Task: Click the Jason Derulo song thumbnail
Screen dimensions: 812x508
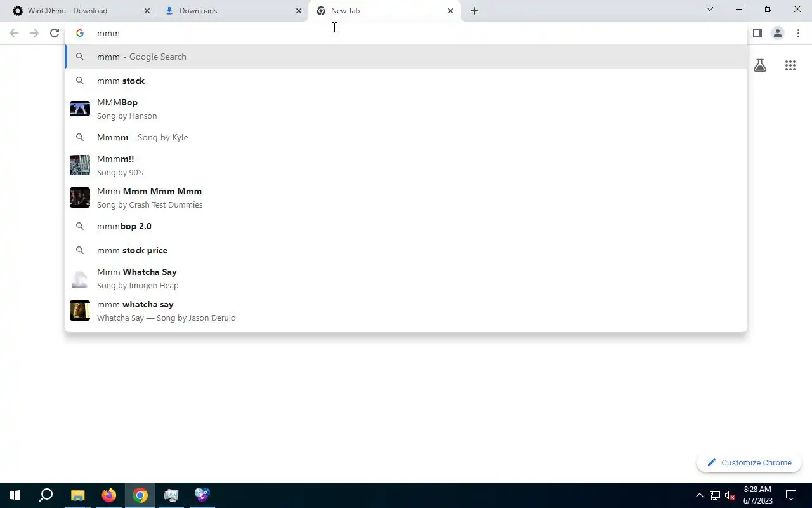Action: pos(80,311)
